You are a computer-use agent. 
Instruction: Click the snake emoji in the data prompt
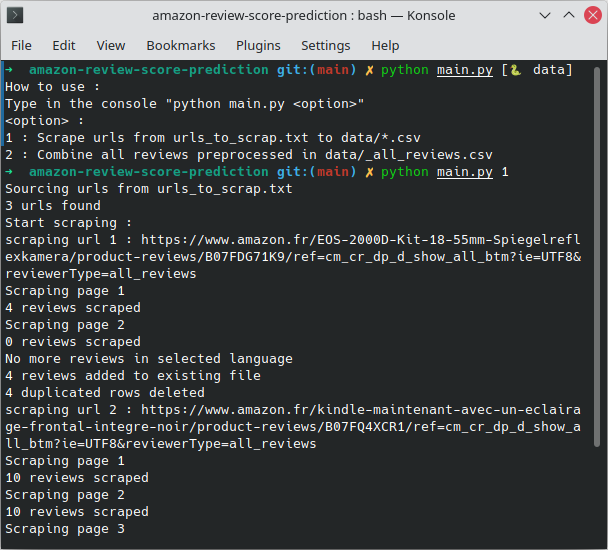tap(515, 70)
